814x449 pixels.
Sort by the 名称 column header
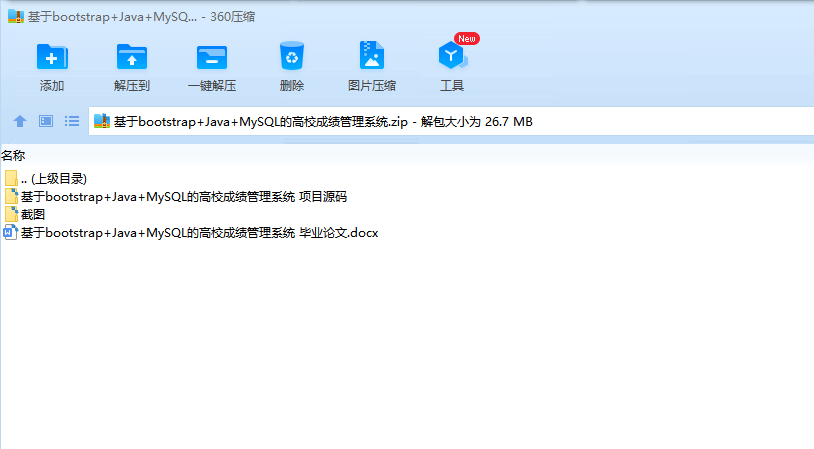13,155
